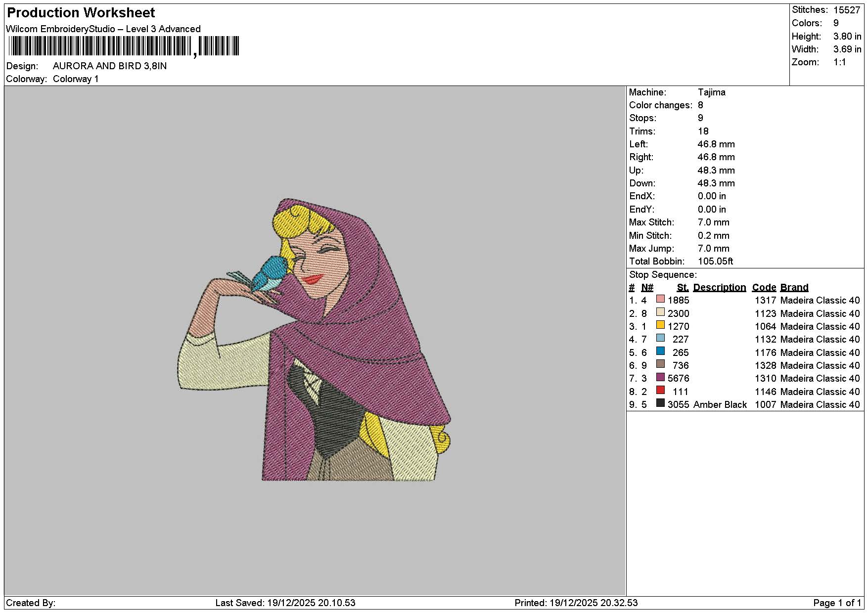Screen dimensions: 868x613
Task: Click the "Left:" label
Action: (639, 144)
